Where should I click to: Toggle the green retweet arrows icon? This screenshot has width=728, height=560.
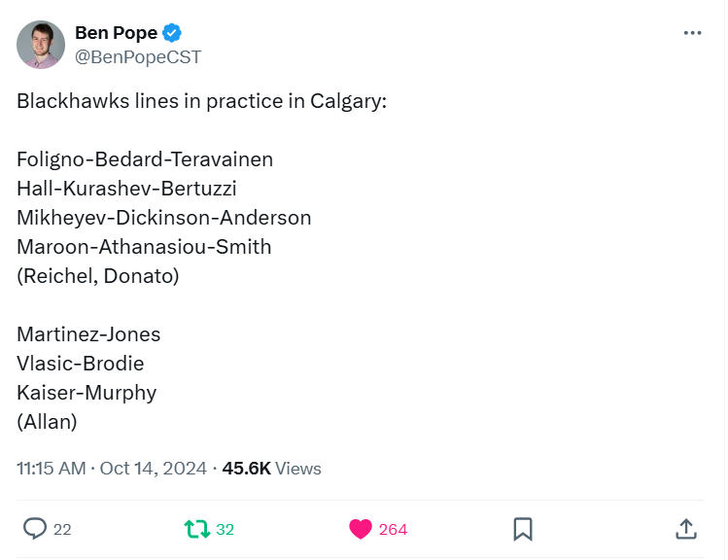click(197, 529)
